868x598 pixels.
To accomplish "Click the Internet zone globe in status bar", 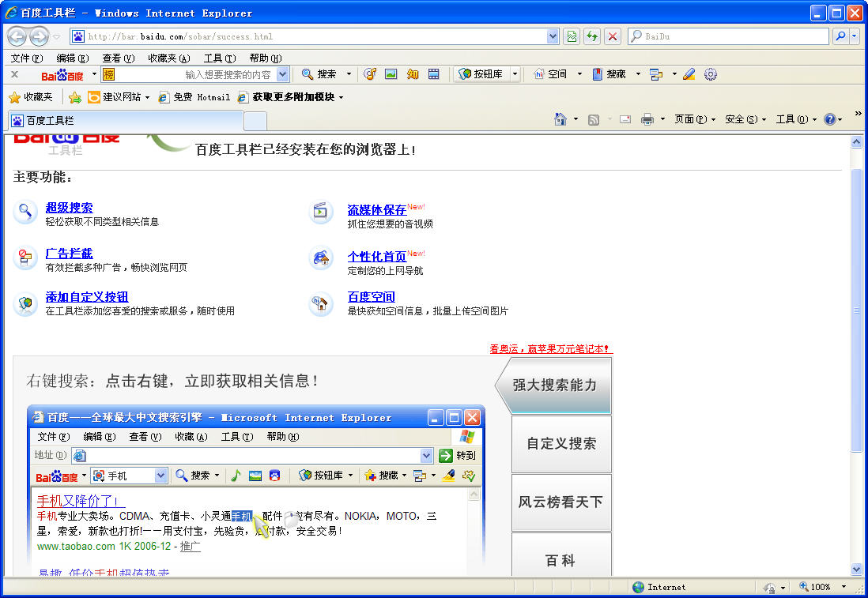I will point(638,587).
